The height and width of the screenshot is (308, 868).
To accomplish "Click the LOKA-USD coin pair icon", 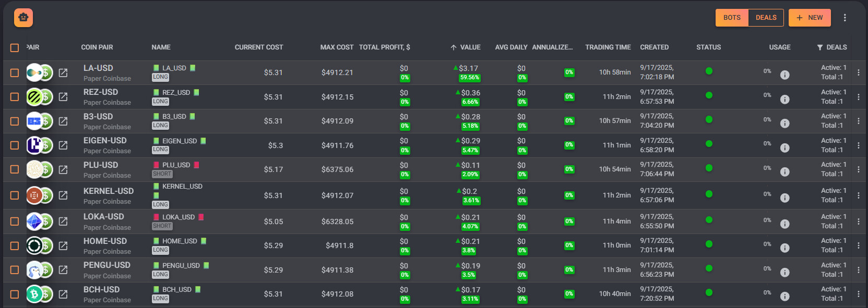I will pos(39,221).
